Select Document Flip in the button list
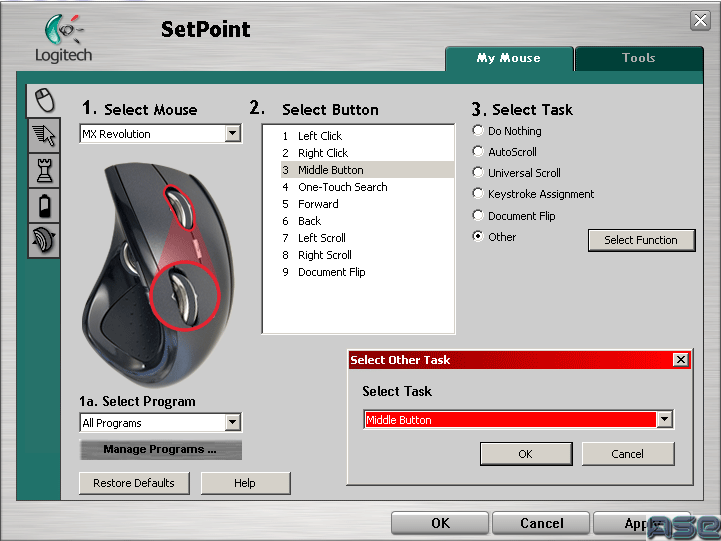 click(x=367, y=272)
